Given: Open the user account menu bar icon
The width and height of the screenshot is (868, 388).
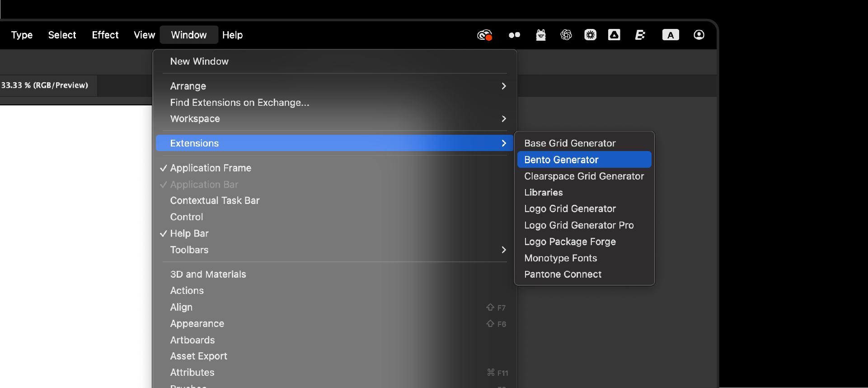Looking at the screenshot, I should click(699, 35).
